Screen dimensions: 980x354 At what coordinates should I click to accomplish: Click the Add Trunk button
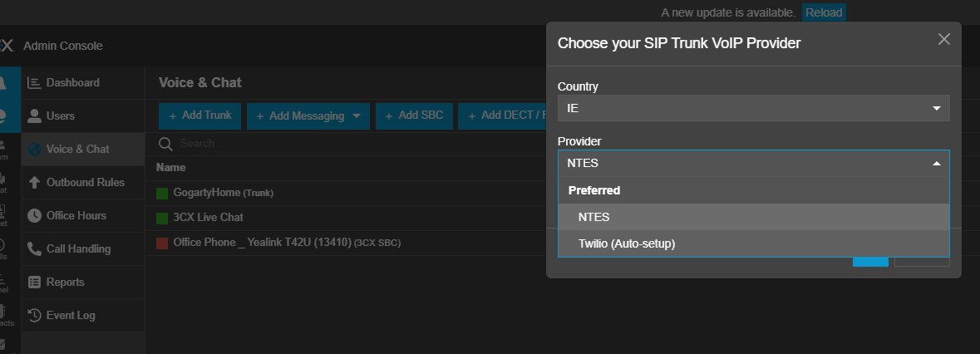tap(199, 116)
